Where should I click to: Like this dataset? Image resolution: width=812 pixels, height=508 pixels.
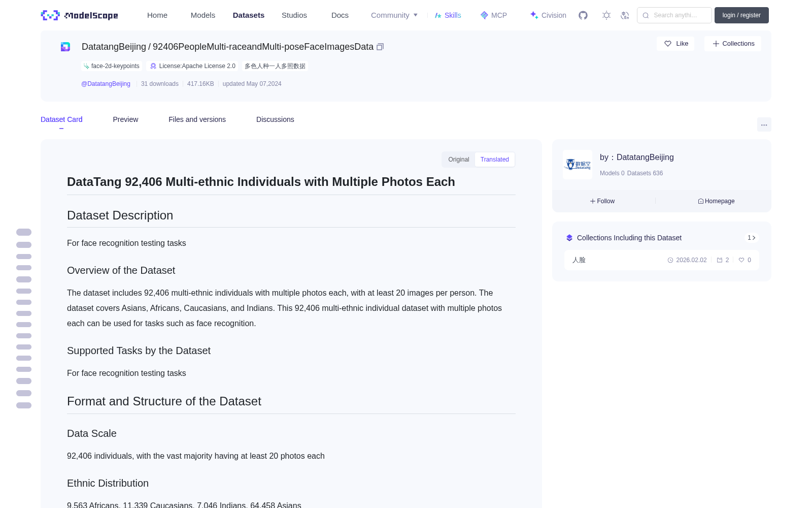[675, 44]
